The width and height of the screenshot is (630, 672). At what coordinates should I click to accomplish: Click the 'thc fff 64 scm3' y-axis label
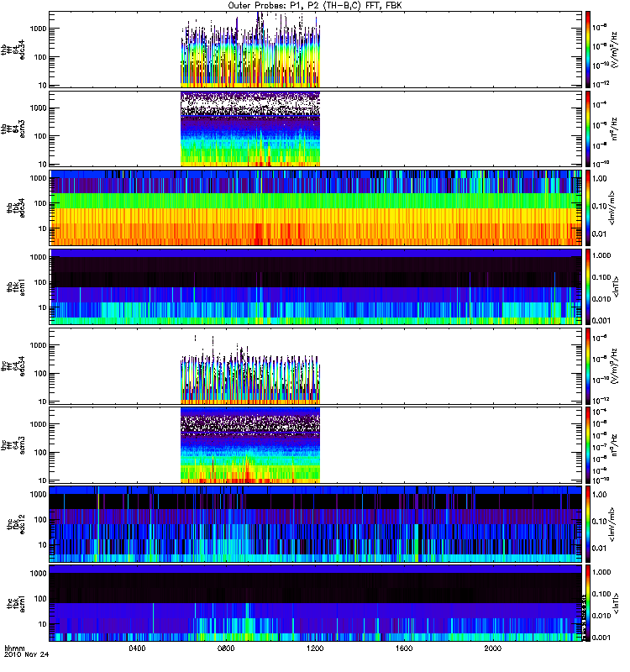click(13, 445)
